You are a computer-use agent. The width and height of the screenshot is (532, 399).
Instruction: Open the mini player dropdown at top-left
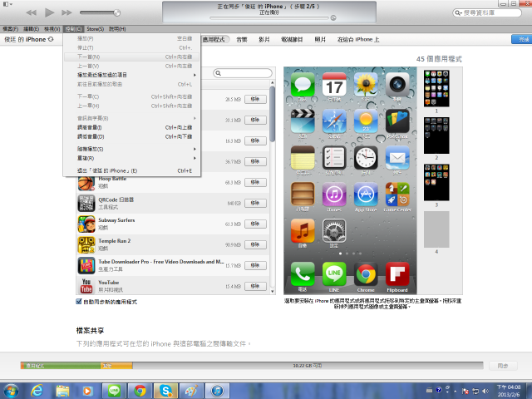pyautogui.click(x=7, y=4)
